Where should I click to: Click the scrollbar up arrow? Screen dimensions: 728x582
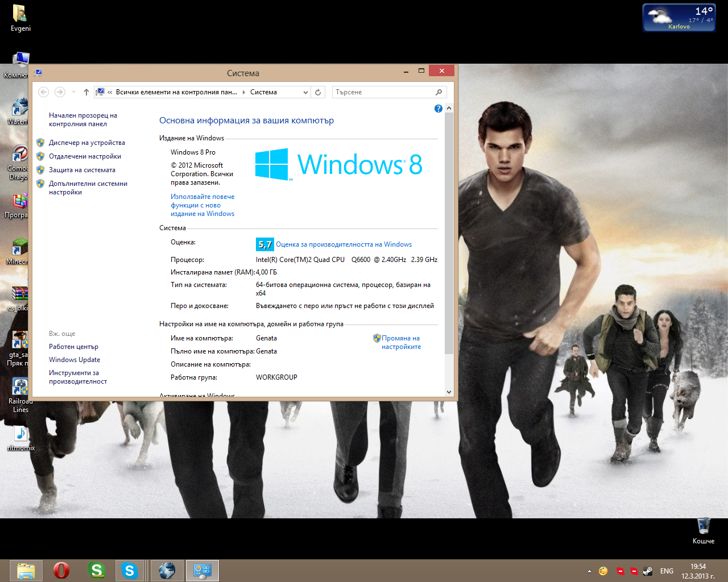449,108
